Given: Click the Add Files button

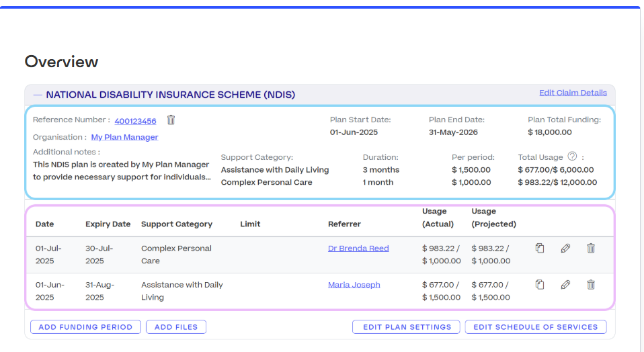Looking at the screenshot, I should [176, 327].
